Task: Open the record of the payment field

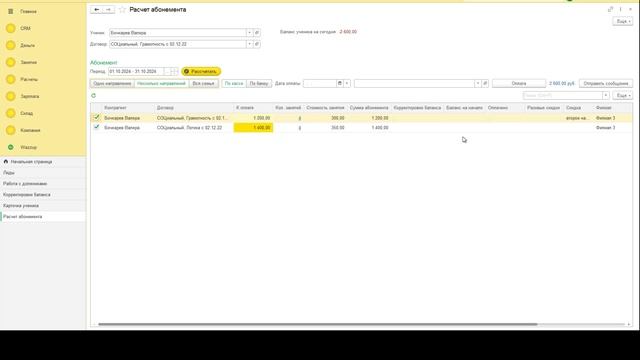Action: [x=485, y=83]
